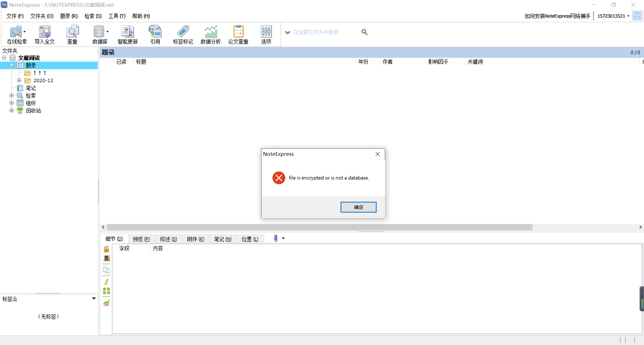Click the horizontal scrollbar in 题录 list
This screenshot has height=345, width=644.
[x=319, y=227]
